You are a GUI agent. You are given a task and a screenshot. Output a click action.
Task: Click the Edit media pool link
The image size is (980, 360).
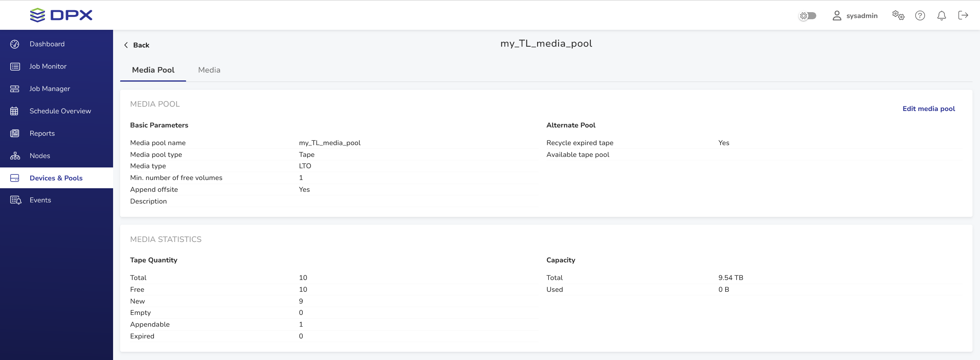click(929, 109)
